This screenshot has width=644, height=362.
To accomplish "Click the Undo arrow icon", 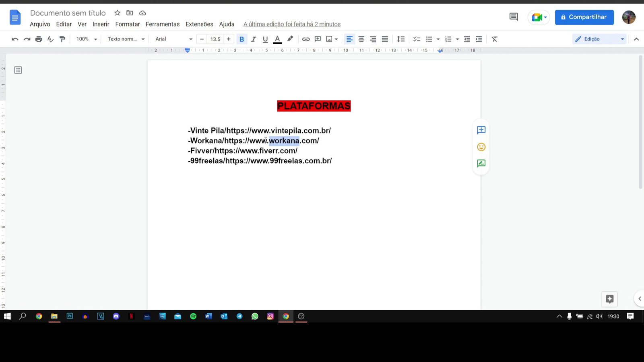I will pyautogui.click(x=15, y=39).
